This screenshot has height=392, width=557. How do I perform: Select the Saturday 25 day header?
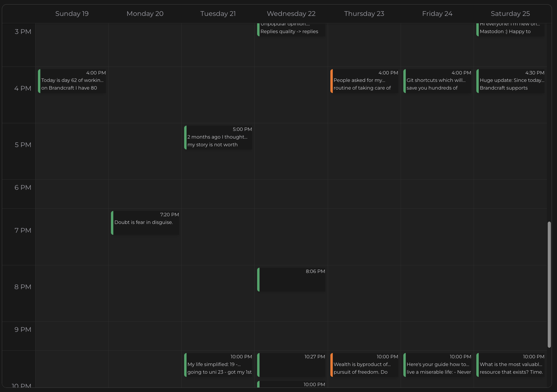point(510,14)
